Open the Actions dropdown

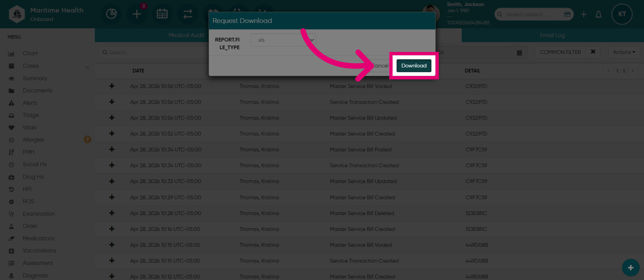[x=624, y=52]
